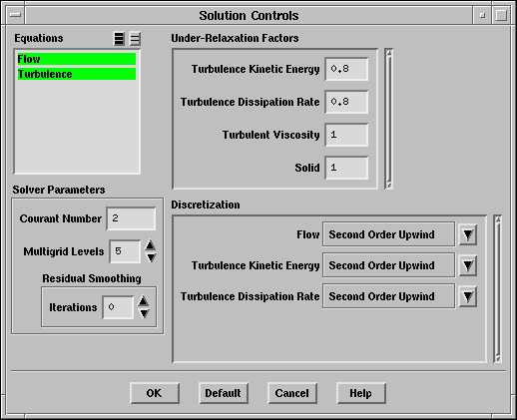The width and height of the screenshot is (517, 420).
Task: Dismiss dialog with Cancel button
Action: coord(292,393)
